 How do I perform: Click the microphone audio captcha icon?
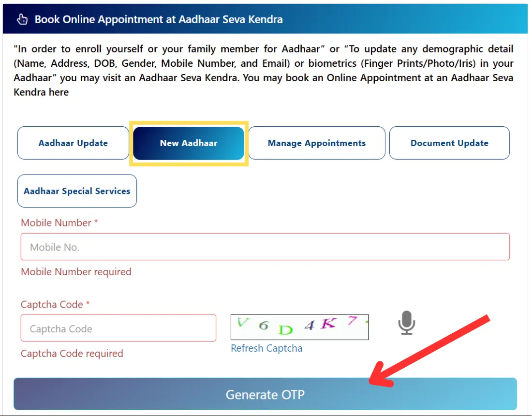406,323
